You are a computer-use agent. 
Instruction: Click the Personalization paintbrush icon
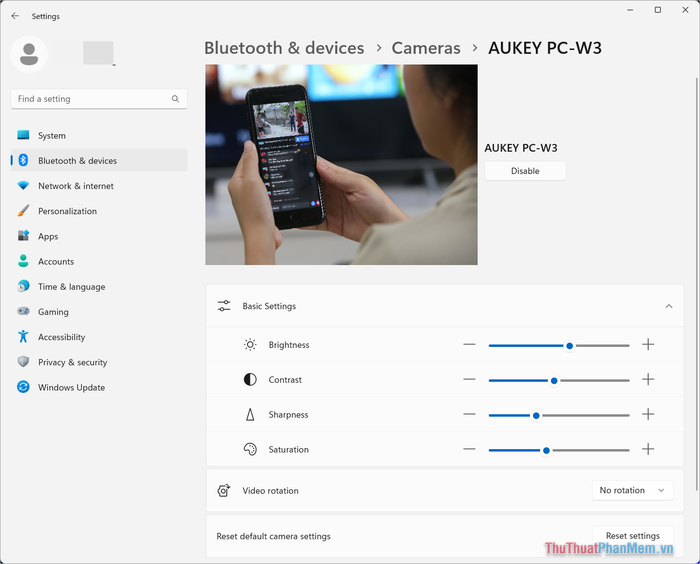[23, 211]
